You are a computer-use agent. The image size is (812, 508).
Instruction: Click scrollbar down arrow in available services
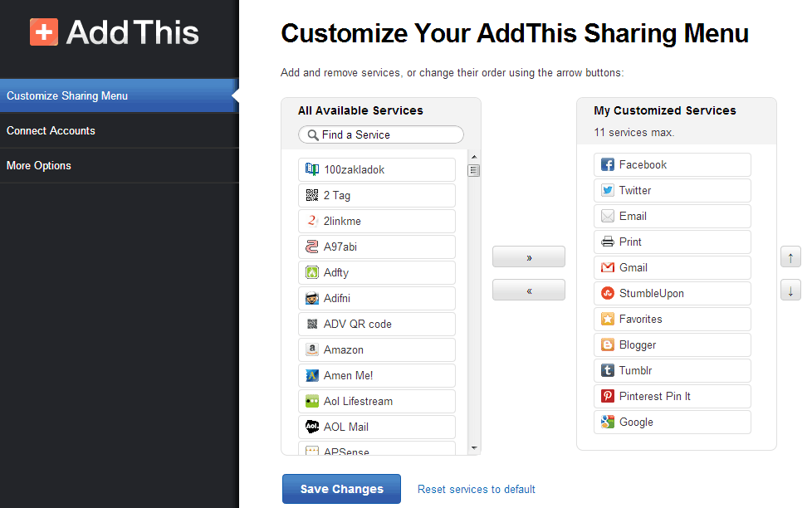pyautogui.click(x=474, y=448)
